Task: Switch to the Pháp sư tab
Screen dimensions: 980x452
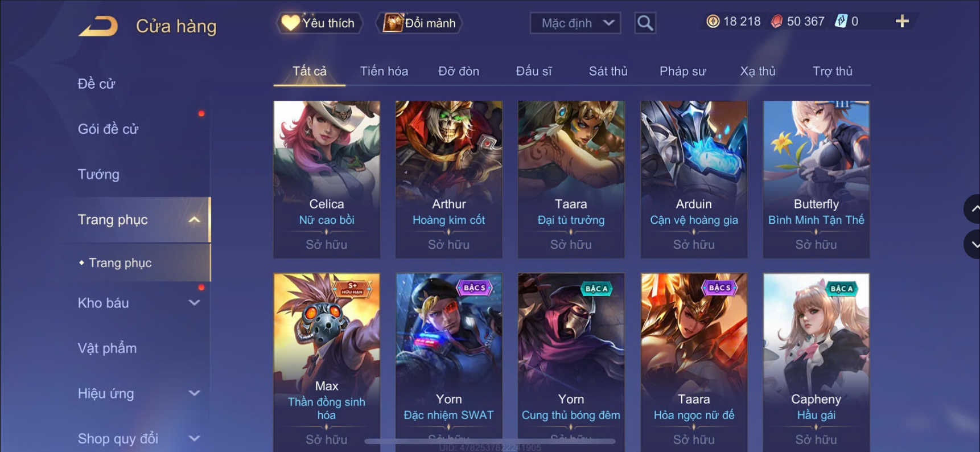Action: (682, 71)
